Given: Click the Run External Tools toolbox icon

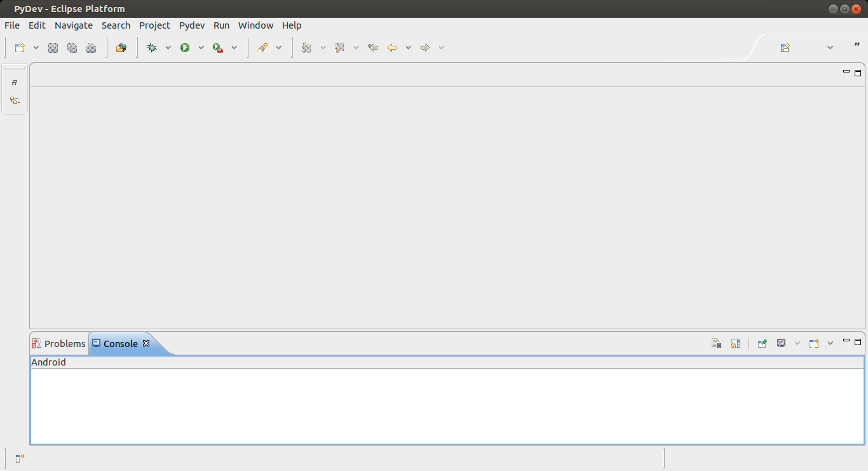Looking at the screenshot, I should 218,48.
